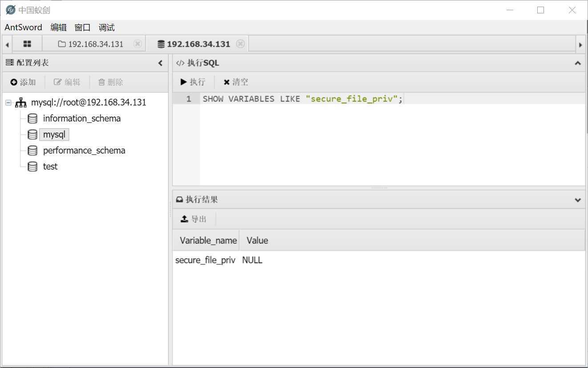This screenshot has height=368, width=588.
Task: Select the test database
Action: [x=50, y=166]
